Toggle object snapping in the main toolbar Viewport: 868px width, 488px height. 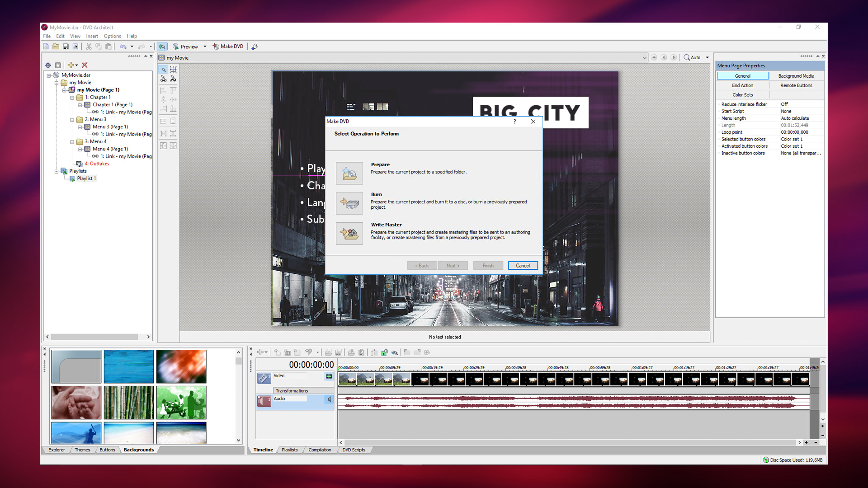(x=162, y=46)
